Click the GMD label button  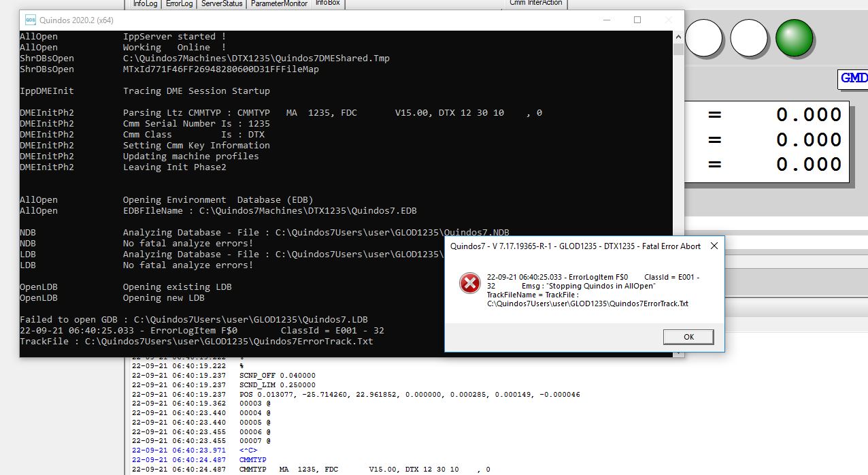pyautogui.click(x=853, y=78)
